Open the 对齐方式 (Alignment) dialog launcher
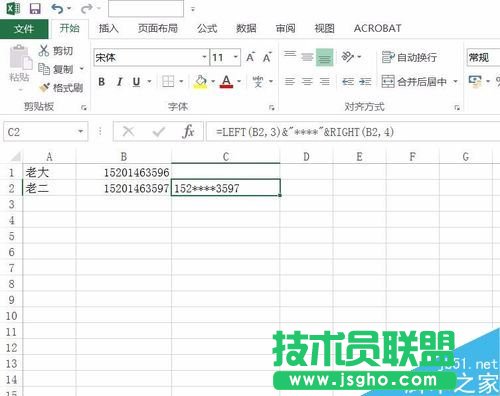The image size is (500, 396). pyautogui.click(x=457, y=108)
